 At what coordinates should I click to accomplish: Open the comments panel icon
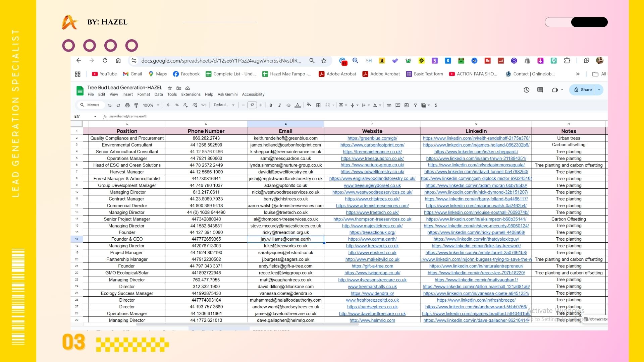click(x=540, y=90)
